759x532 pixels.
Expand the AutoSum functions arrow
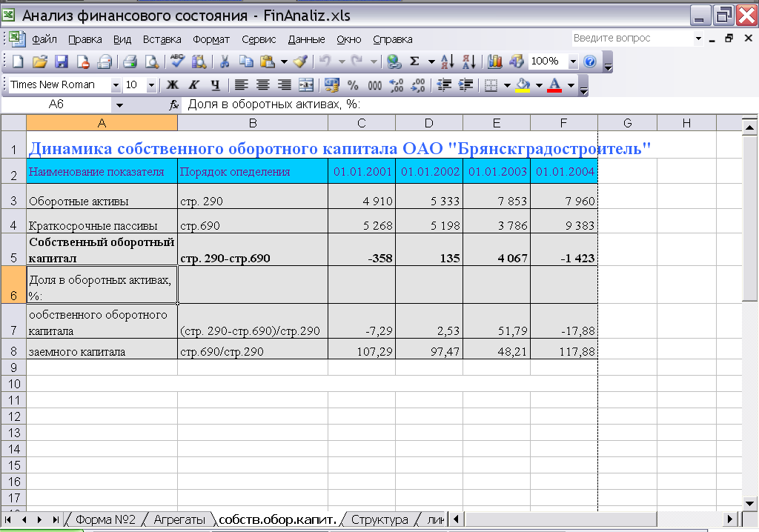[x=431, y=61]
